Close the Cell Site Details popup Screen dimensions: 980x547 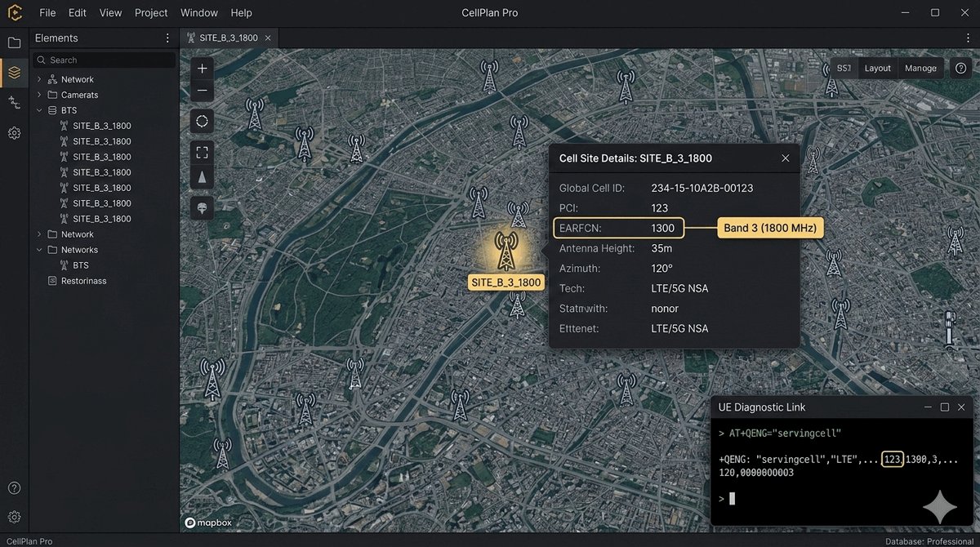pyautogui.click(x=785, y=158)
